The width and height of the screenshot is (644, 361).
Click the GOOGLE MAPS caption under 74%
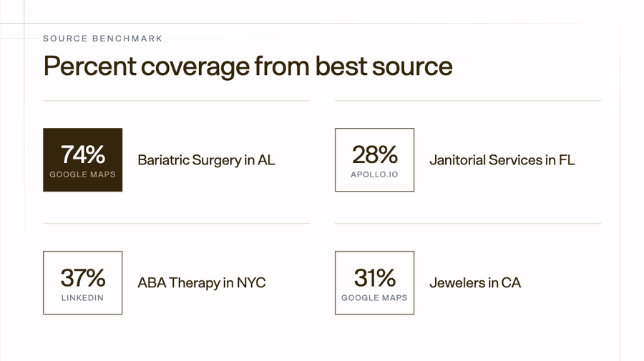click(82, 174)
